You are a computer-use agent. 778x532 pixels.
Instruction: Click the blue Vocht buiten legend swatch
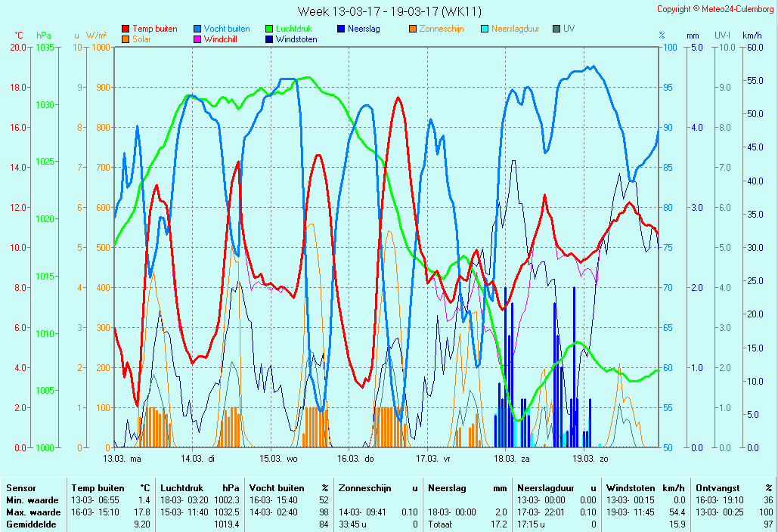tap(197, 29)
